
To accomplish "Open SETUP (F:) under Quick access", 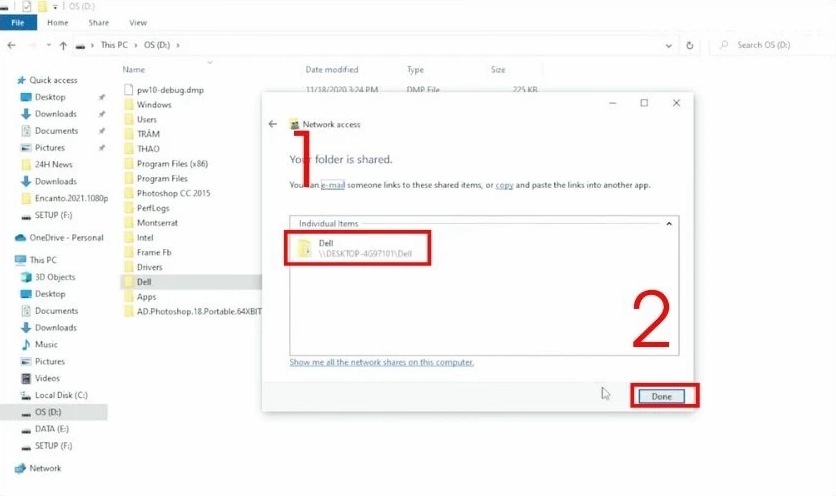I will click(53, 215).
